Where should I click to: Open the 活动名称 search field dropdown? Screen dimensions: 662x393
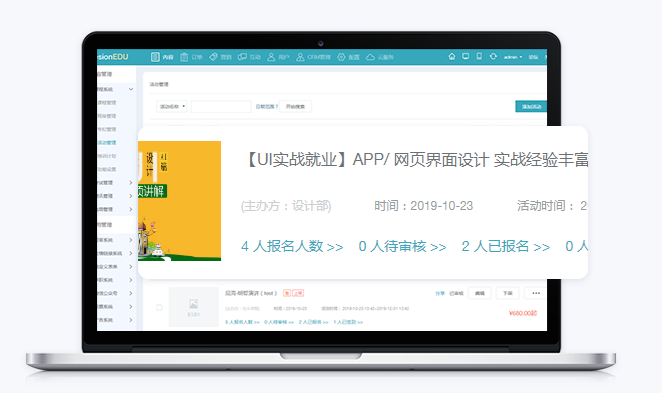click(171, 106)
